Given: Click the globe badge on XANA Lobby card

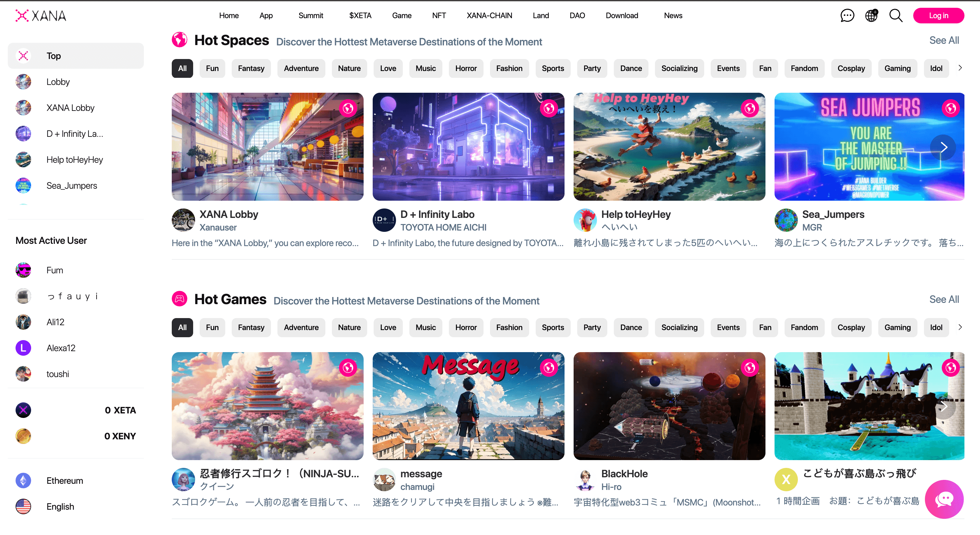Looking at the screenshot, I should coord(348,108).
